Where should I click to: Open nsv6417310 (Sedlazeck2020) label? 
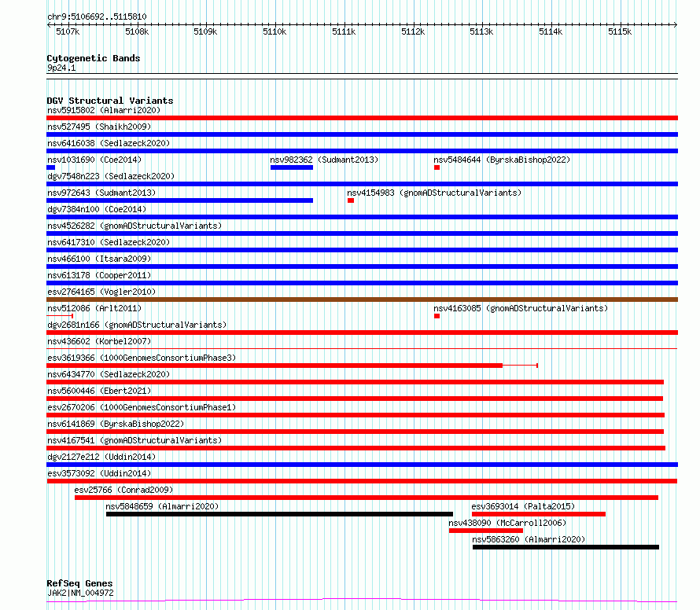pyautogui.click(x=109, y=242)
